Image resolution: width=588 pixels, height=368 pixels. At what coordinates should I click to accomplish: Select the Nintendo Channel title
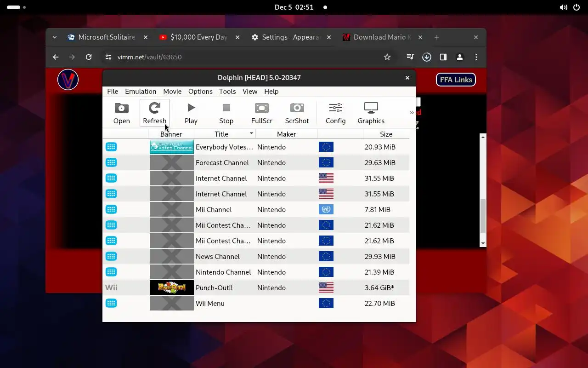coord(223,272)
